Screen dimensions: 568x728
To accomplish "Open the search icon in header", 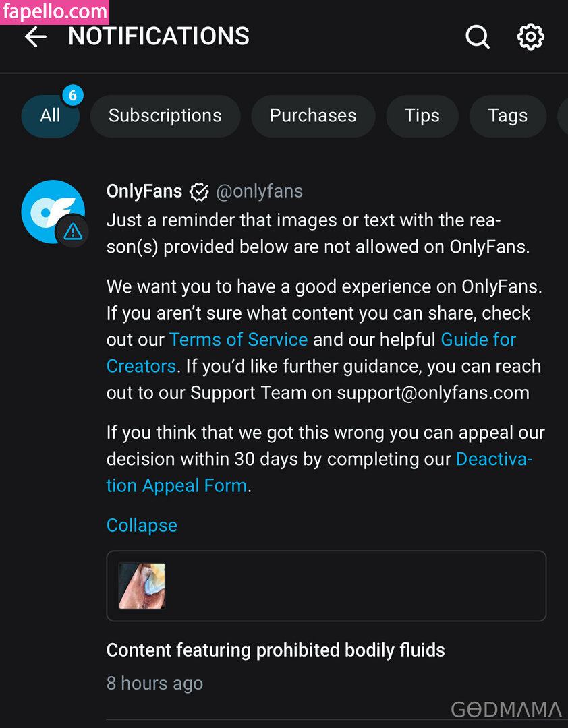I will pos(477,37).
